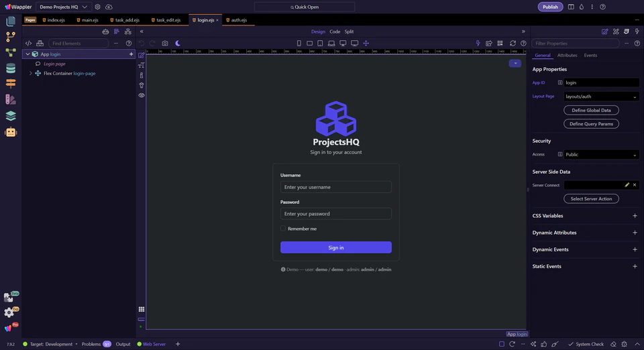The width and height of the screenshot is (644, 350).
Task: Collapse the App login tree node
Action: [28, 54]
